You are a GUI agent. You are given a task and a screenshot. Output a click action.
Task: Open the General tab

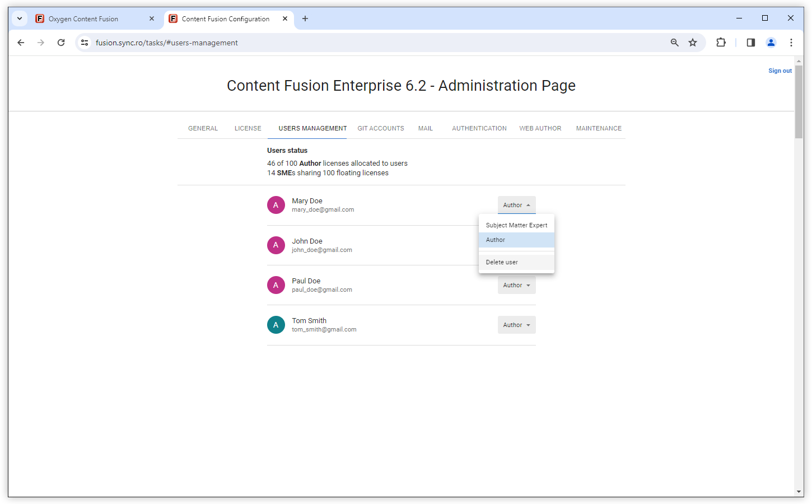[203, 128]
